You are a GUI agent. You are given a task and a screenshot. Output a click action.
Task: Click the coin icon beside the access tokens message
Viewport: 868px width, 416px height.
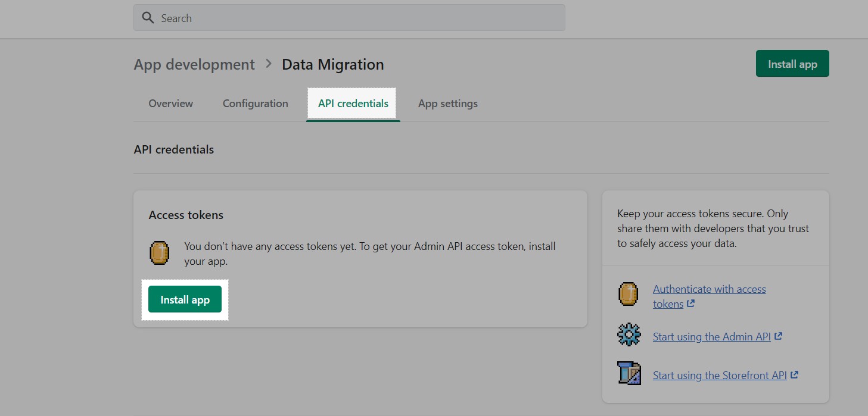159,252
